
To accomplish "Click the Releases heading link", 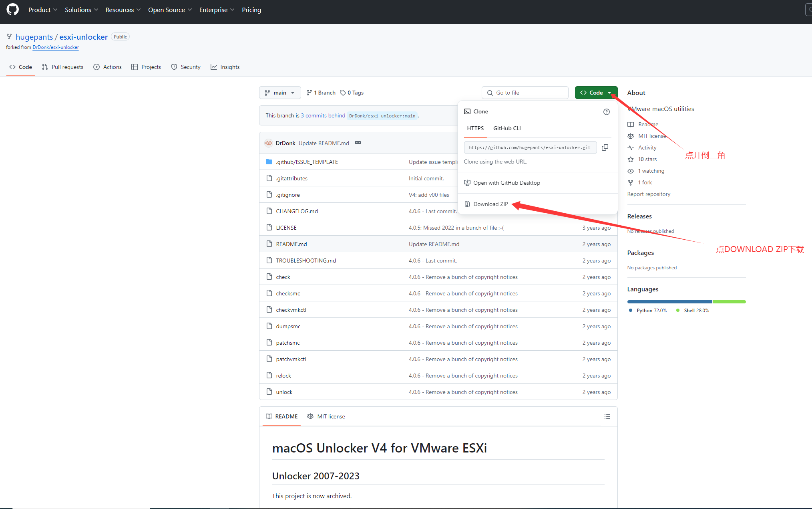I will pyautogui.click(x=639, y=216).
